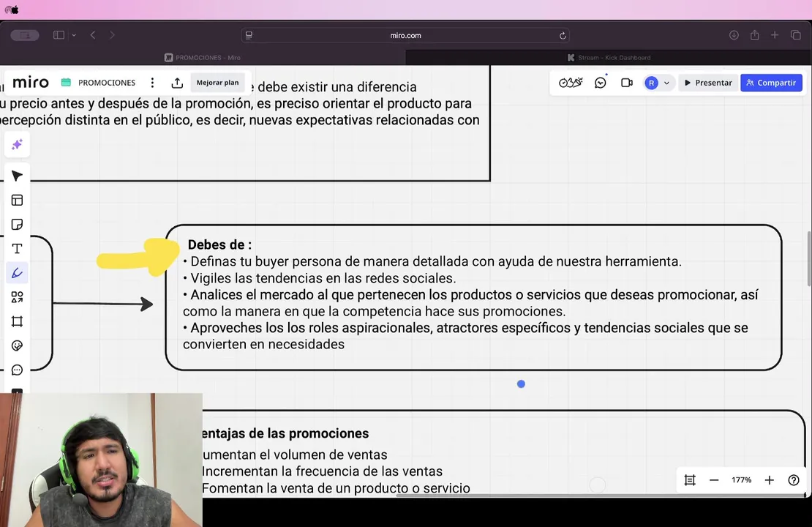Toggle the Safari sidebar
This screenshot has height=527, width=812.
pos(59,35)
